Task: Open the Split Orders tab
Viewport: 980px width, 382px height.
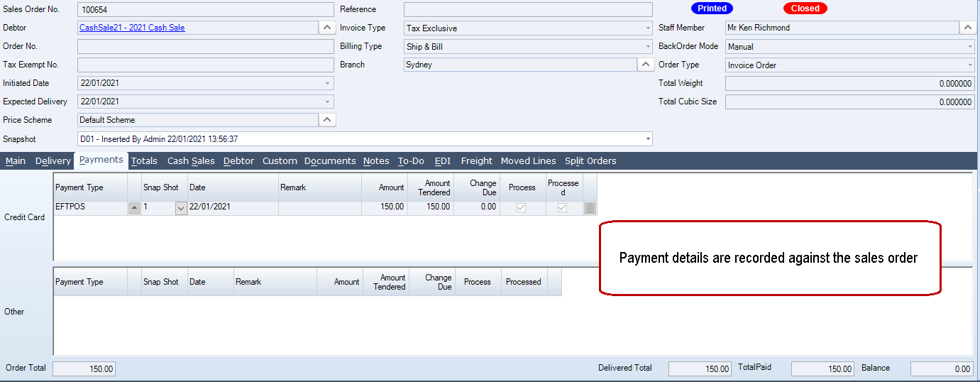Action: coord(590,161)
